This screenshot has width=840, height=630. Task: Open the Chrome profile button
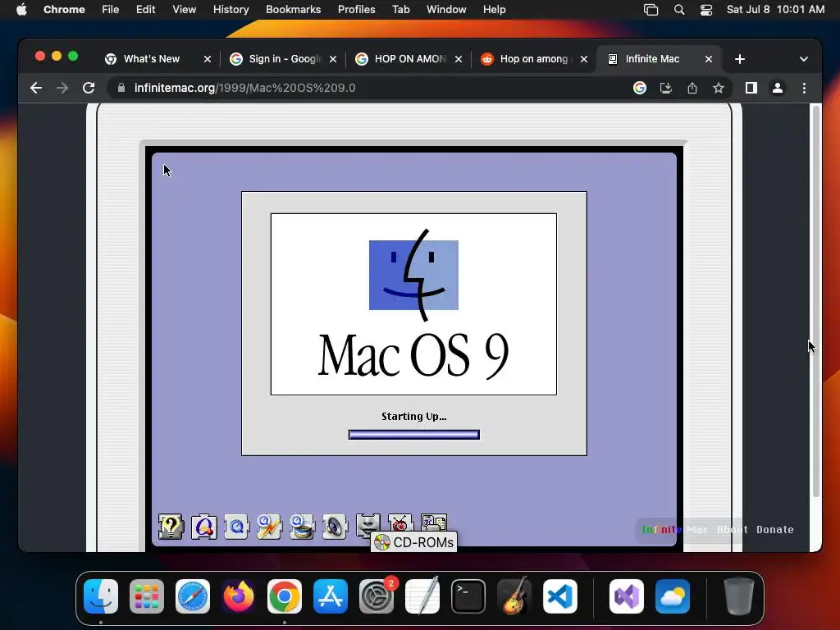pos(778,88)
